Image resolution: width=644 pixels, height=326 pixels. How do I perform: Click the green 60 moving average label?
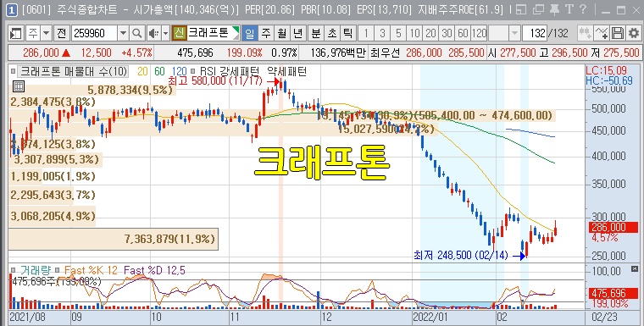click(159, 72)
